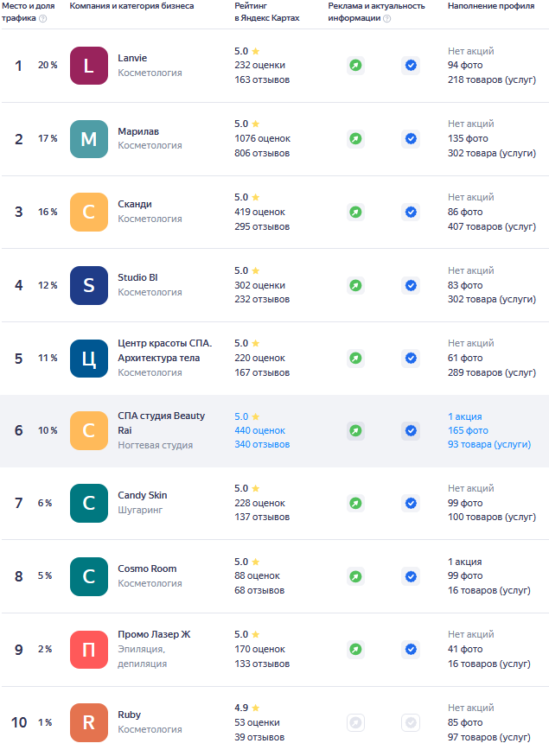Click the '135 фото' text

pos(468,139)
